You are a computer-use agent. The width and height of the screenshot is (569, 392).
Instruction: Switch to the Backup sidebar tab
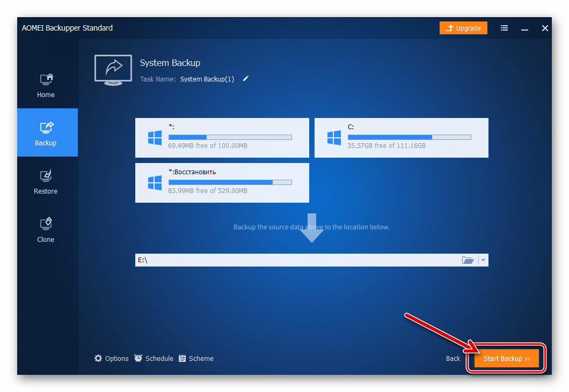(47, 132)
